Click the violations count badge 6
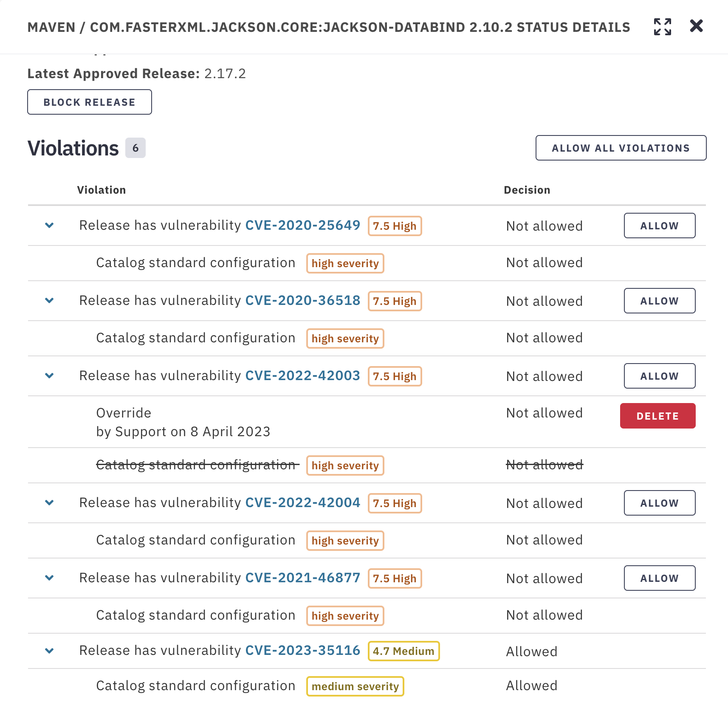 pyautogui.click(x=135, y=148)
